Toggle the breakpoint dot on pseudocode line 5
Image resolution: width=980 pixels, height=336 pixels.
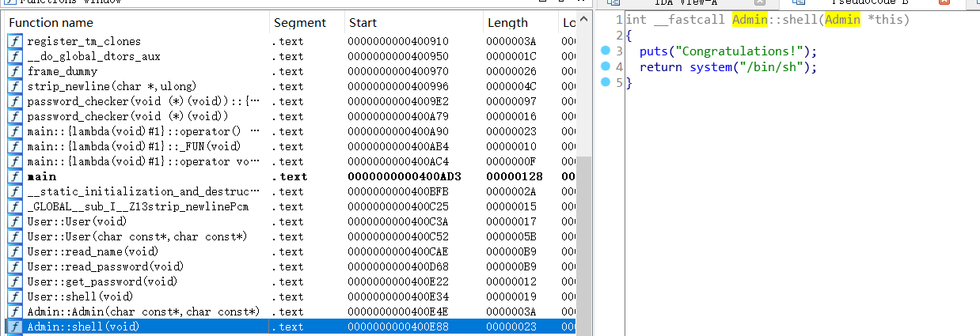point(606,83)
